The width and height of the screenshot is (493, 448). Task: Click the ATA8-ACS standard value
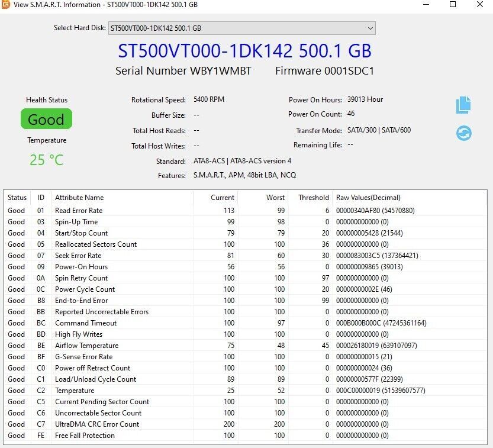(243, 161)
